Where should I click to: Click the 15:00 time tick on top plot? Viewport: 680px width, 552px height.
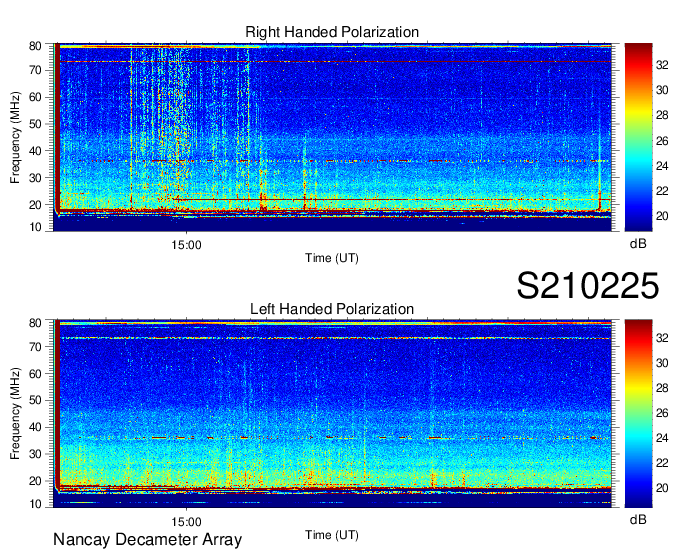pos(186,245)
